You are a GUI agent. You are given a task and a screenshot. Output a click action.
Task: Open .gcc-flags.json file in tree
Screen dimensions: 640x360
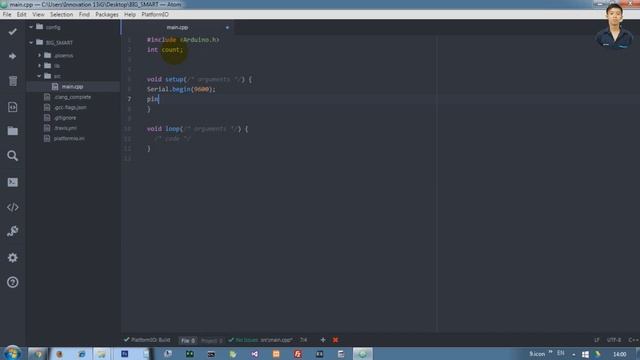pyautogui.click(x=70, y=107)
